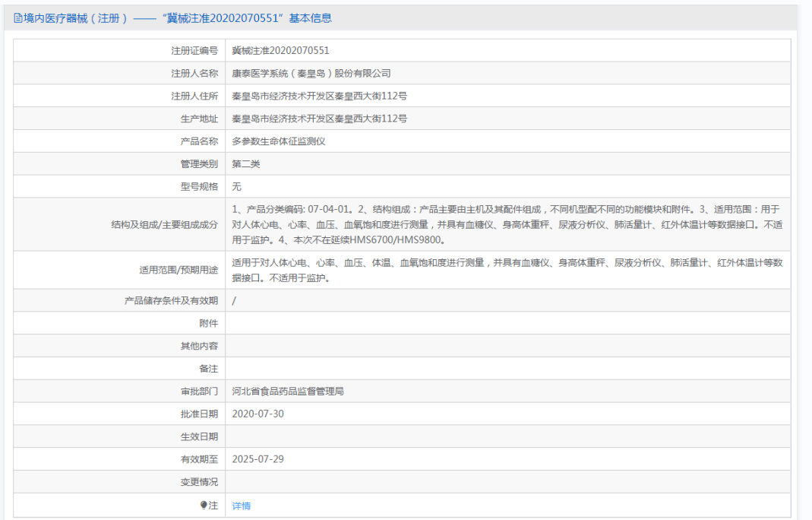812x520 pixels.
Task: Click the 结构及组成 description text
Action: pos(507,224)
